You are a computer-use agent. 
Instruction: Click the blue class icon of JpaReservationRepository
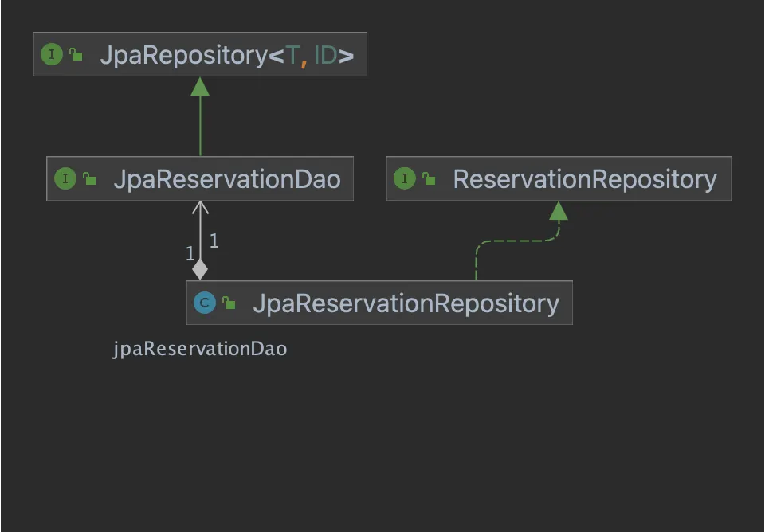[205, 303]
